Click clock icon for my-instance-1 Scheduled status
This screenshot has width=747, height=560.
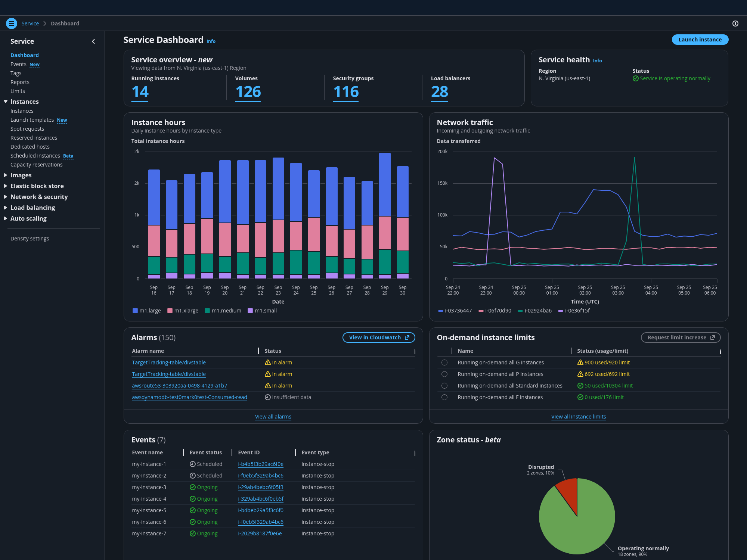[192, 464]
